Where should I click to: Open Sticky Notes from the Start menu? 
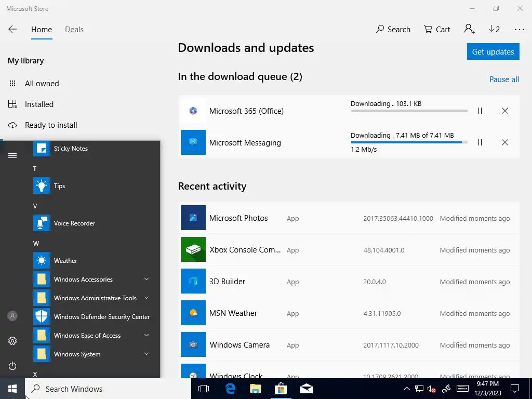pyautogui.click(x=91, y=148)
